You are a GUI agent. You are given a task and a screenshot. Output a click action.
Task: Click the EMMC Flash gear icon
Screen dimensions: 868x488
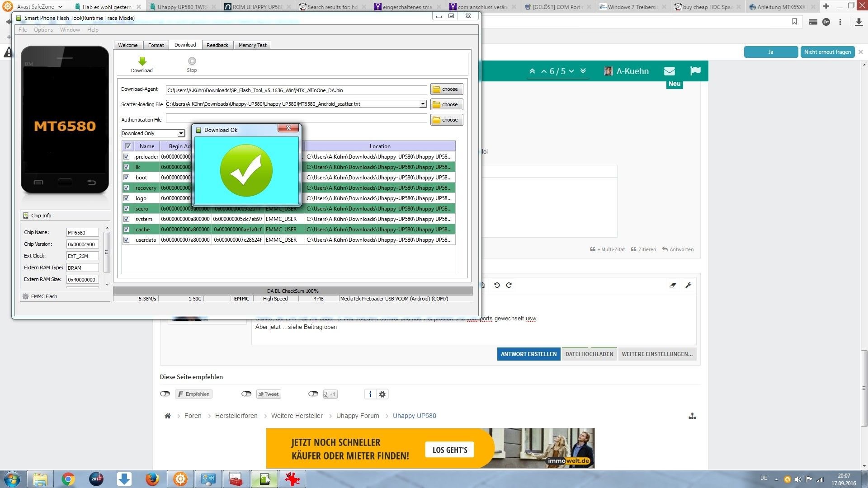point(26,296)
